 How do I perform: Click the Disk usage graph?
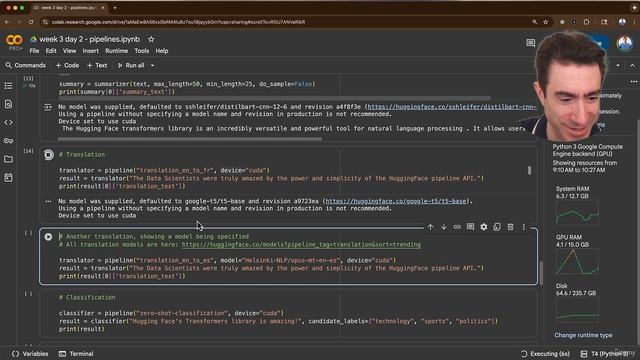577,310
